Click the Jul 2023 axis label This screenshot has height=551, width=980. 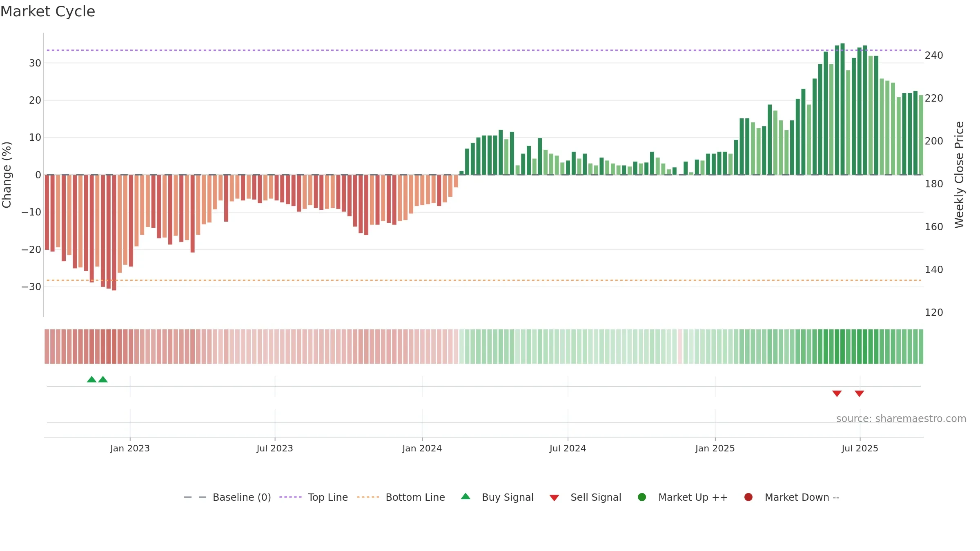pyautogui.click(x=275, y=448)
